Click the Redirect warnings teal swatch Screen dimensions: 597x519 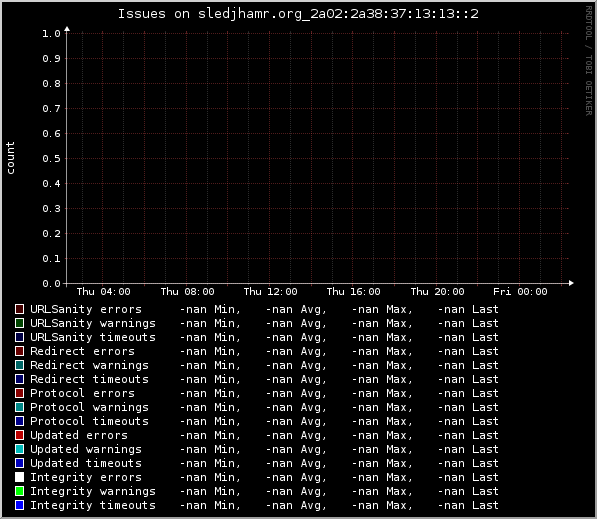[19, 365]
